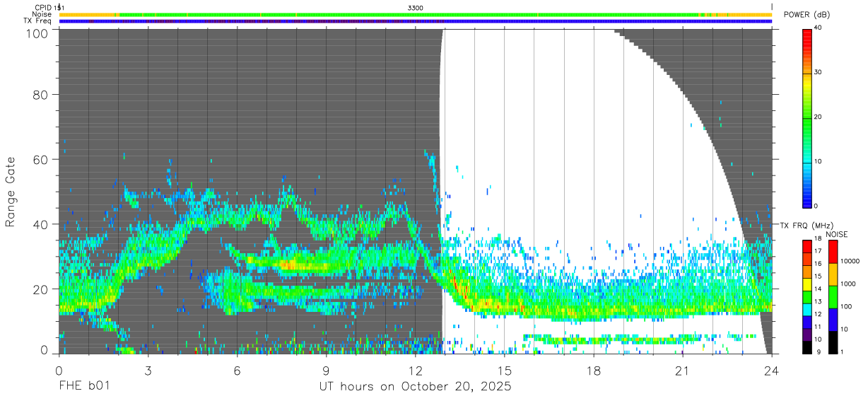Select the 24 tick on UT hours axis
This screenshot has width=868, height=401.
[771, 370]
